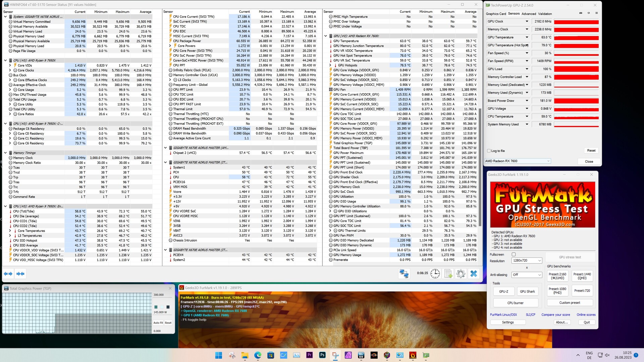Viewport: 644px width, 362px height.
Task: Click light color swatch in TGP graph
Action: [x=162, y=307]
